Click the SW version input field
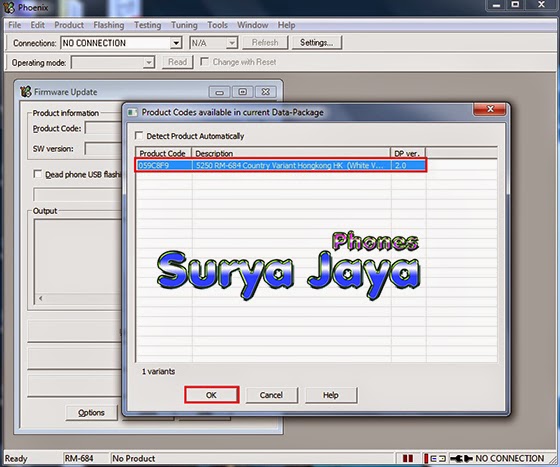 (x=103, y=149)
